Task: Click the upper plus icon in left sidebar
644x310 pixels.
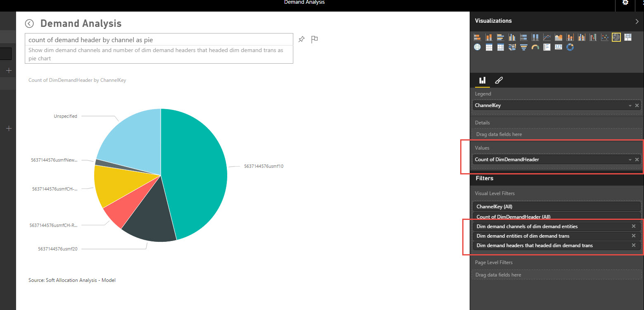Action: [9, 71]
